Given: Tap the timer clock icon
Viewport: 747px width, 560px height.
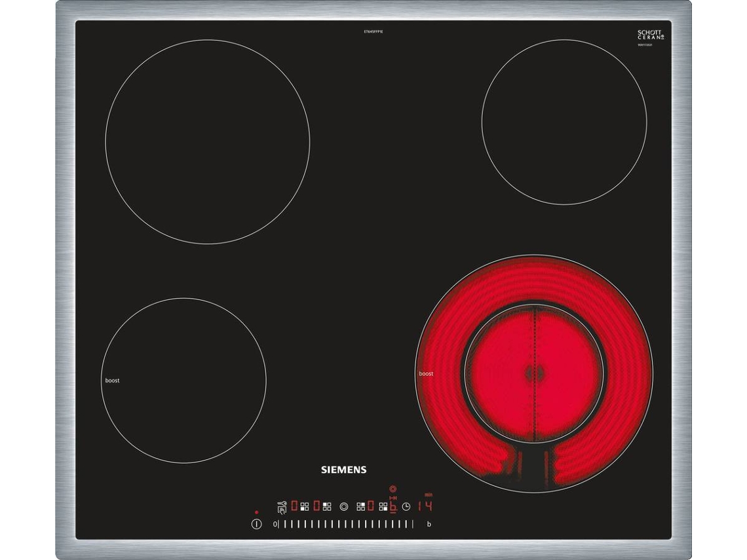Looking at the screenshot, I should point(406,507).
